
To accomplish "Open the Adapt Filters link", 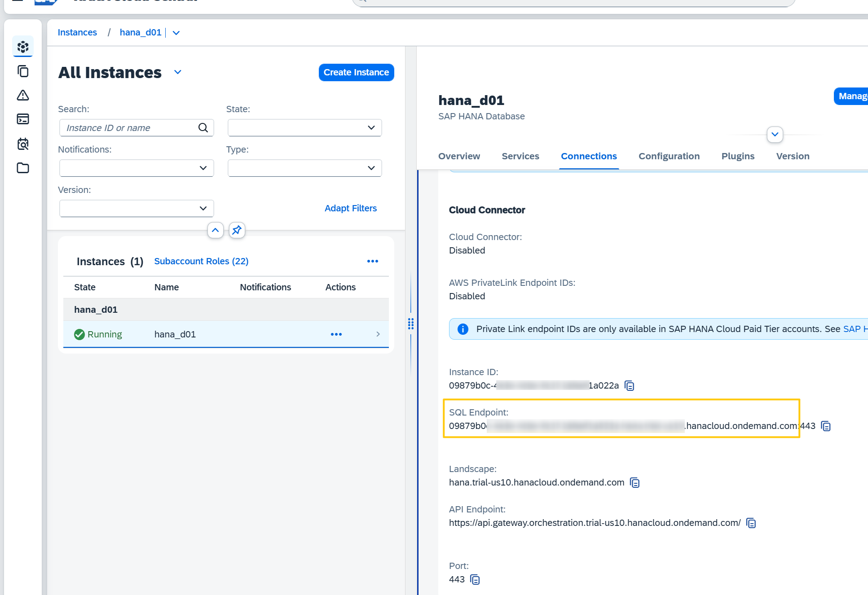I will [351, 209].
